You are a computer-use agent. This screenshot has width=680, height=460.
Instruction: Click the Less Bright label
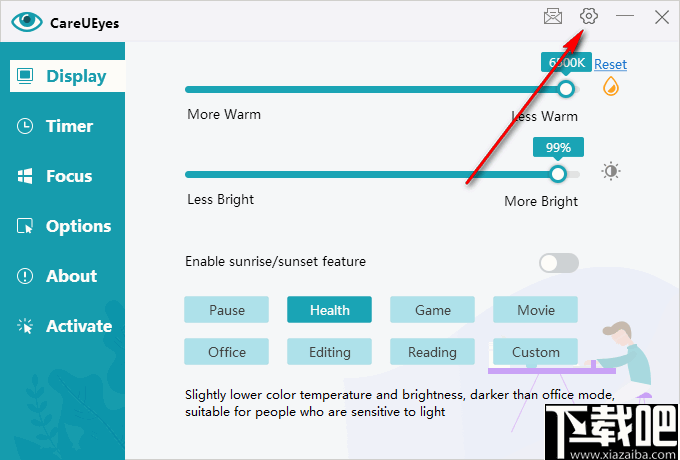(220, 199)
